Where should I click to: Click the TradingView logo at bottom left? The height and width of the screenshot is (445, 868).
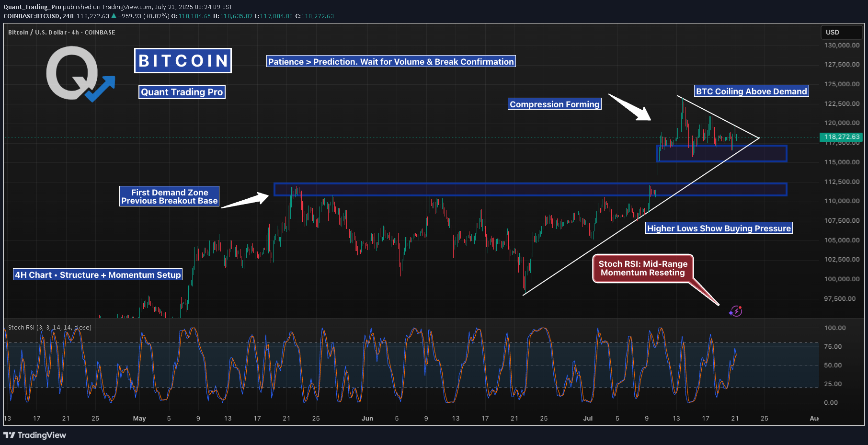tap(34, 435)
